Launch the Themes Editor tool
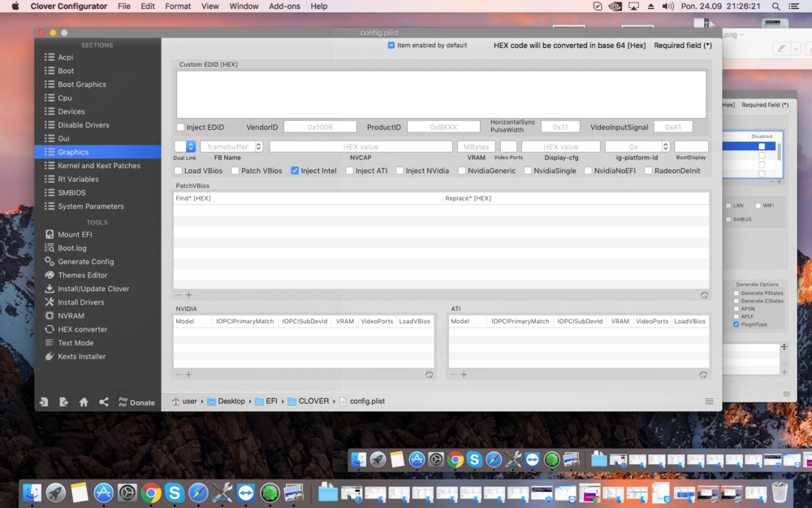The image size is (812, 508). click(82, 275)
